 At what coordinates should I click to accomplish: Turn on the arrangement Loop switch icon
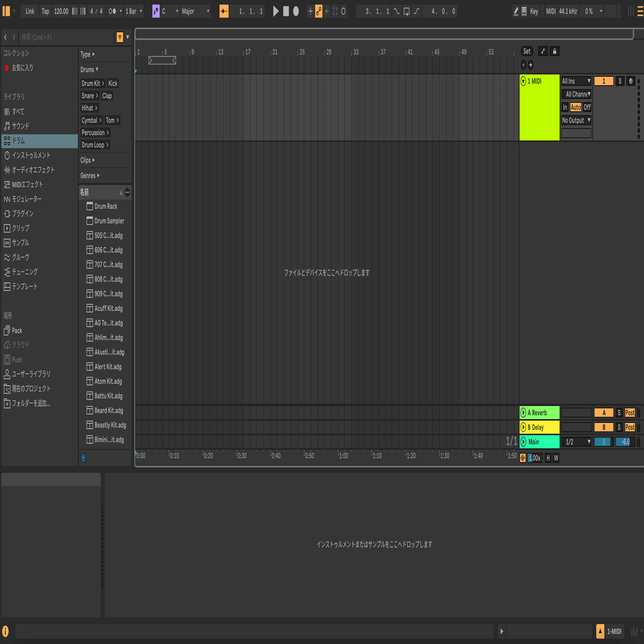406,12
